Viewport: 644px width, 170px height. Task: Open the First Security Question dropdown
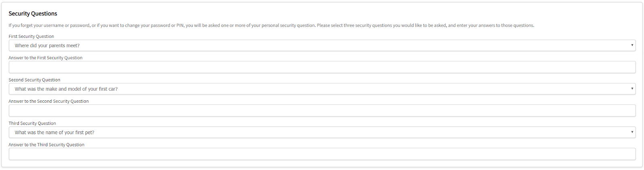click(322, 46)
